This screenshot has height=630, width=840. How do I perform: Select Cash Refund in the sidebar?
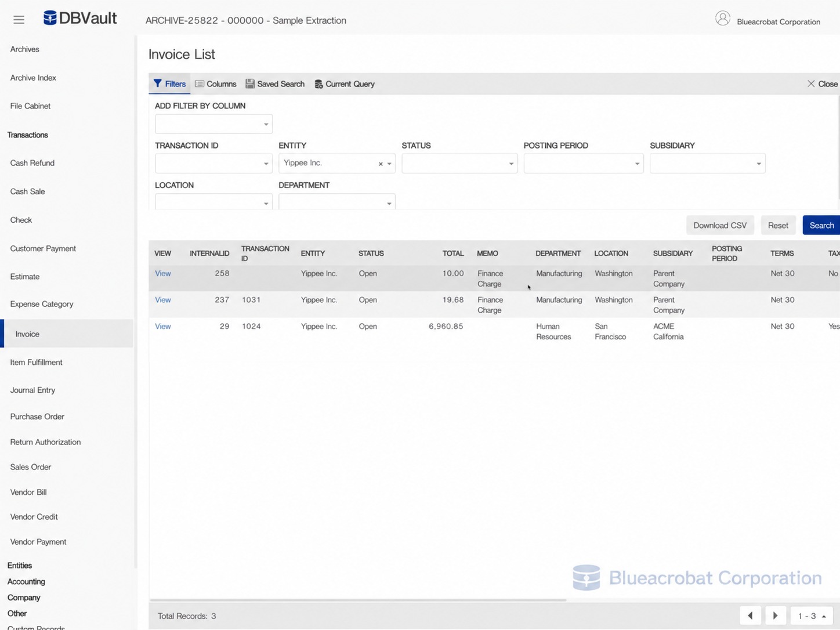click(x=32, y=163)
